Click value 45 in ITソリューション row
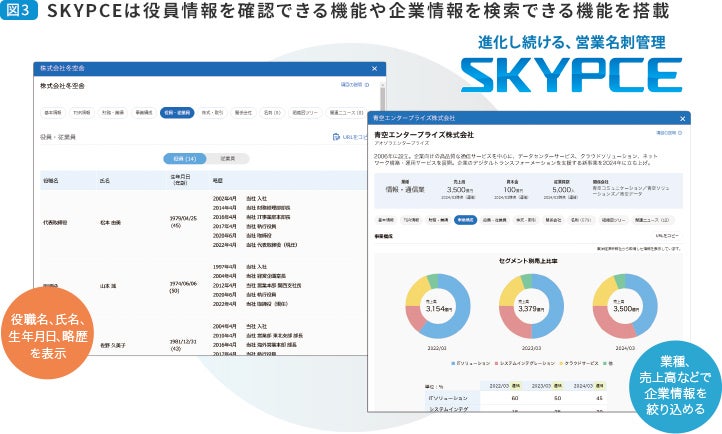 point(599,398)
